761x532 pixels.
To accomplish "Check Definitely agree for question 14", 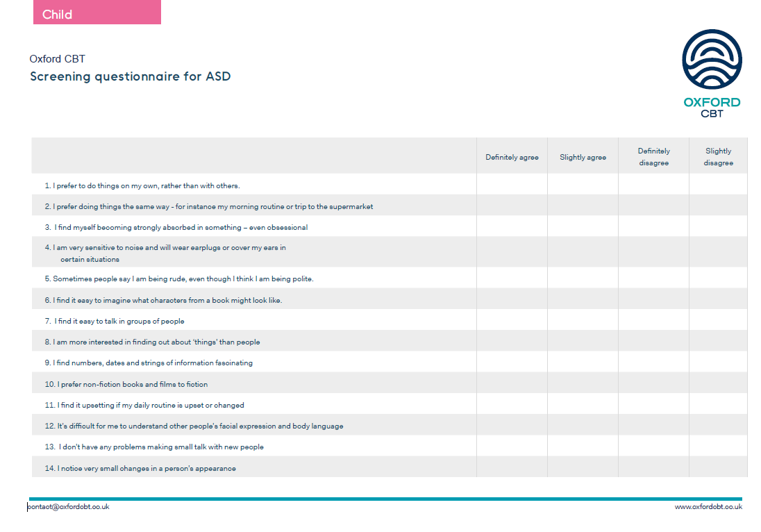I will click(512, 468).
